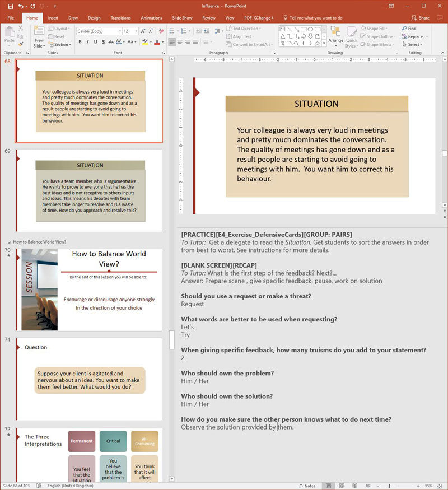448x490 pixels.
Task: Toggle Bold formatting
Action: (x=80, y=42)
